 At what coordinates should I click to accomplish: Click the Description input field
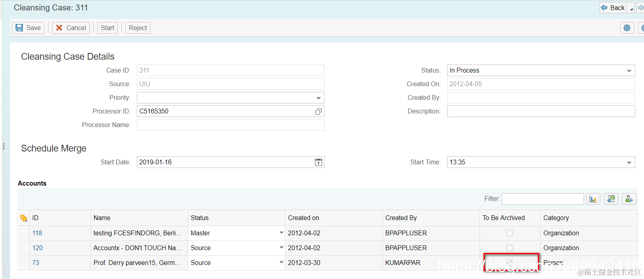coord(541,111)
